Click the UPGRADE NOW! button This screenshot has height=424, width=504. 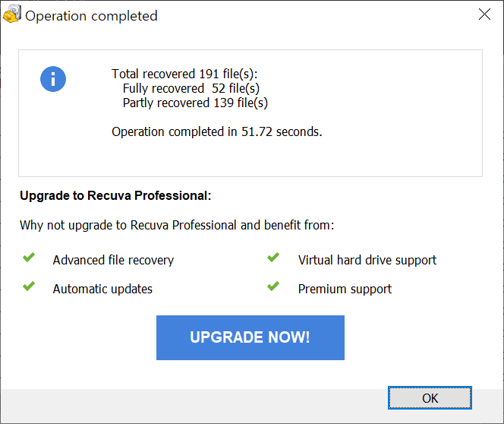(x=250, y=337)
